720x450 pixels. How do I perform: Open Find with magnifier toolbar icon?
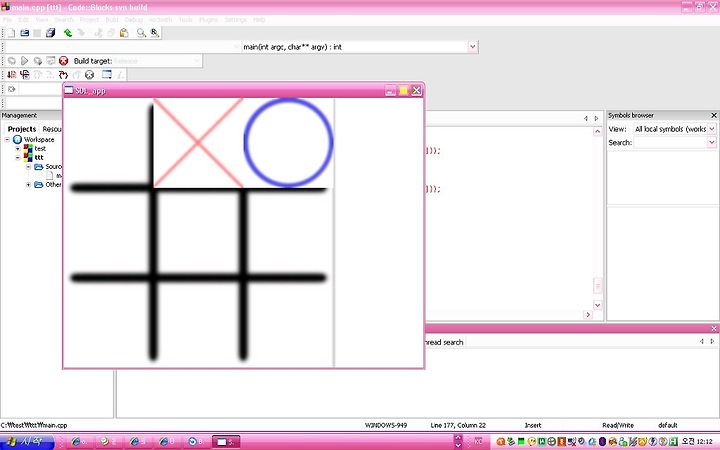point(141,33)
